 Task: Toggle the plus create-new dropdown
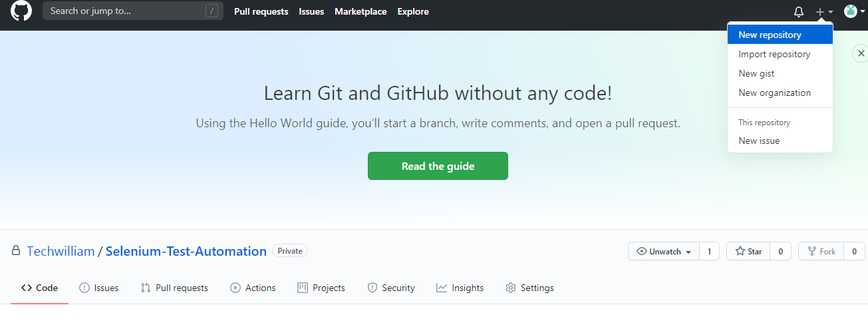[824, 12]
